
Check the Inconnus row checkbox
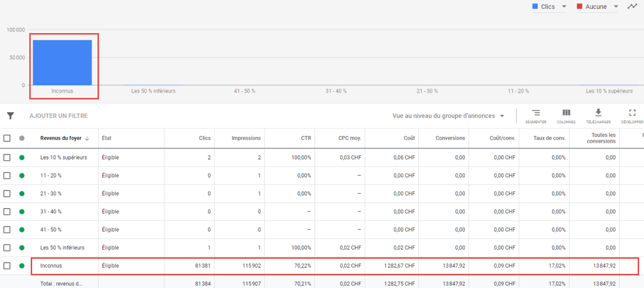(x=7, y=266)
